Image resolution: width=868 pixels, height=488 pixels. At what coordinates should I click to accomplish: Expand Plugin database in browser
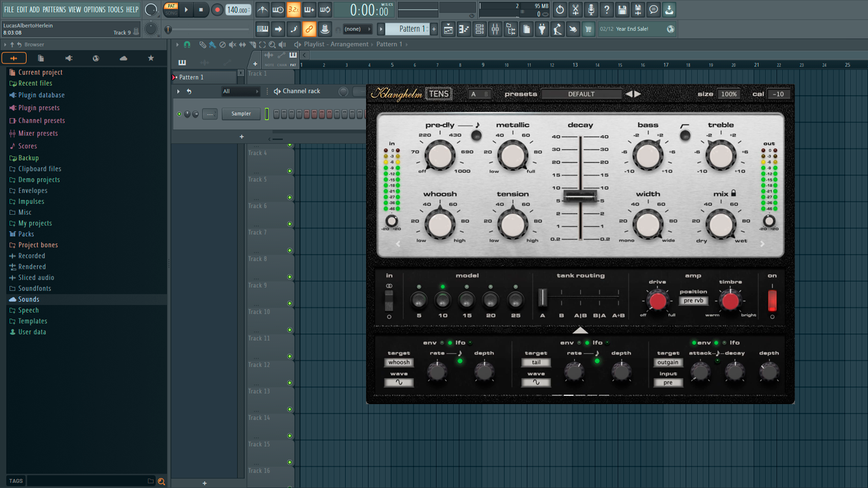tap(41, 95)
